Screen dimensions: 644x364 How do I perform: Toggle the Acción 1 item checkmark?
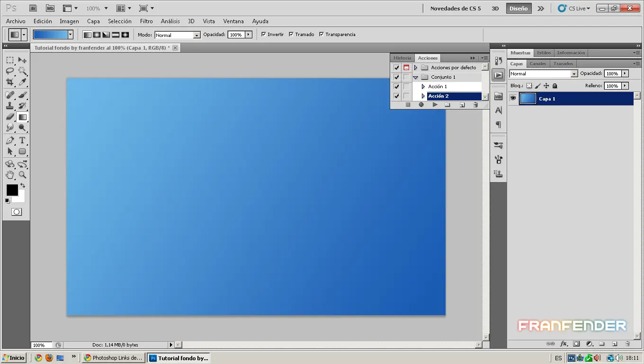pos(396,86)
